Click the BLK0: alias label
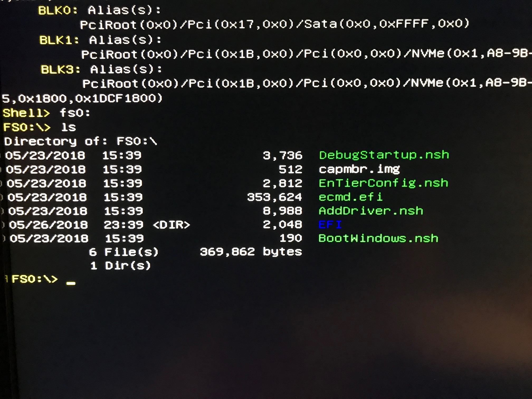 58,11
